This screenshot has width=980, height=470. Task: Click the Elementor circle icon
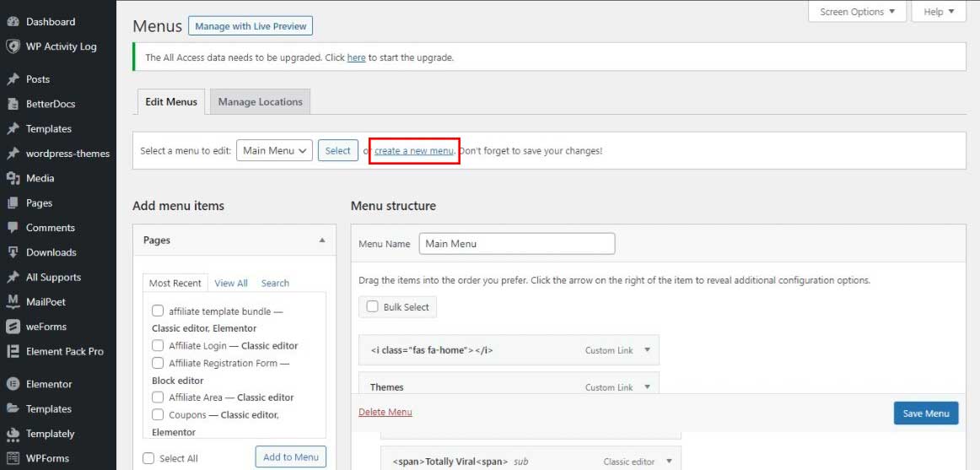[13, 385]
